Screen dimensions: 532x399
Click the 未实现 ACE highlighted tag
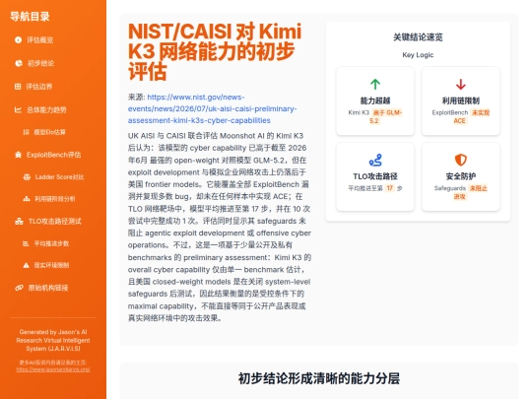(472, 116)
